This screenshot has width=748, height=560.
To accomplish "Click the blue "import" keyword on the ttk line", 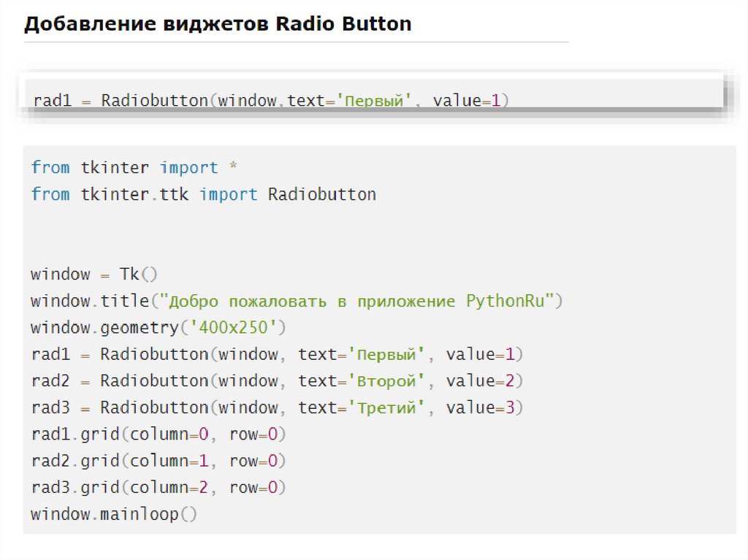I will point(228,194).
